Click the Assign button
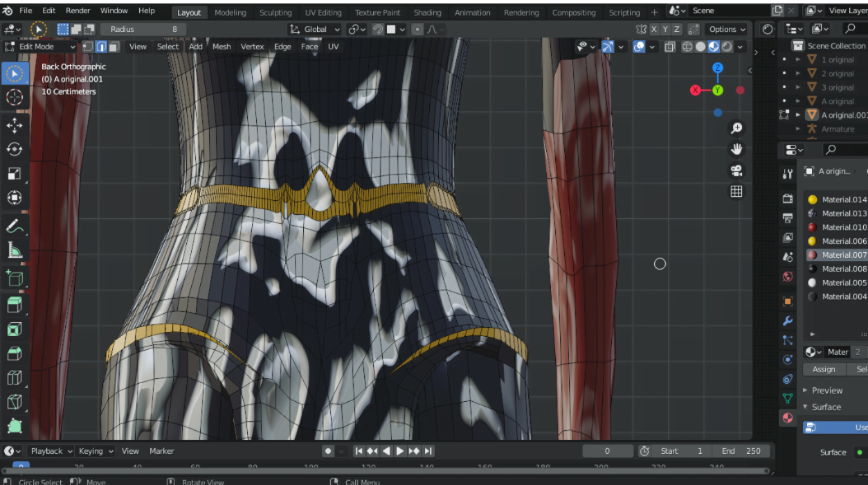The width and height of the screenshot is (868, 485). [824, 369]
